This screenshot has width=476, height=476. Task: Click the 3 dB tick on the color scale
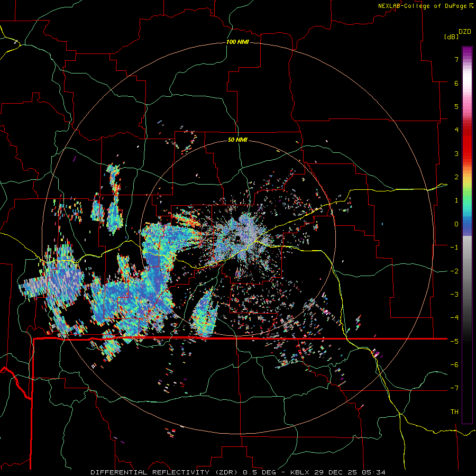(x=456, y=153)
